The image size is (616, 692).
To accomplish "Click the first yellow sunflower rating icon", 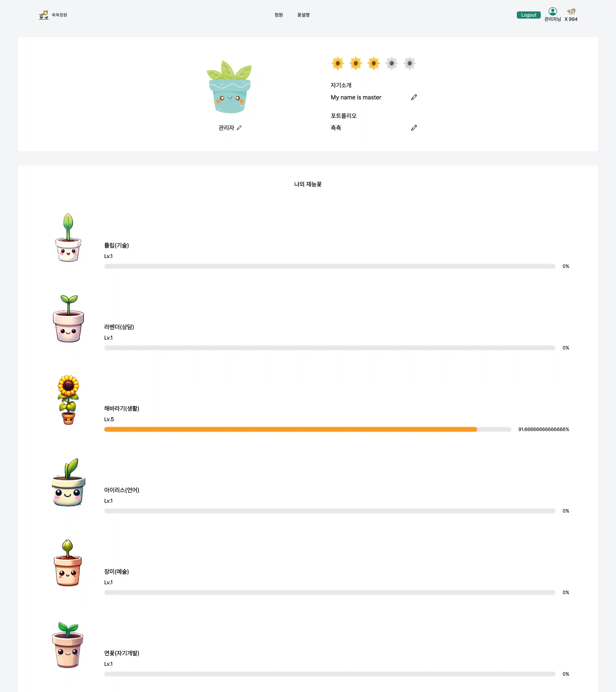I will (338, 63).
